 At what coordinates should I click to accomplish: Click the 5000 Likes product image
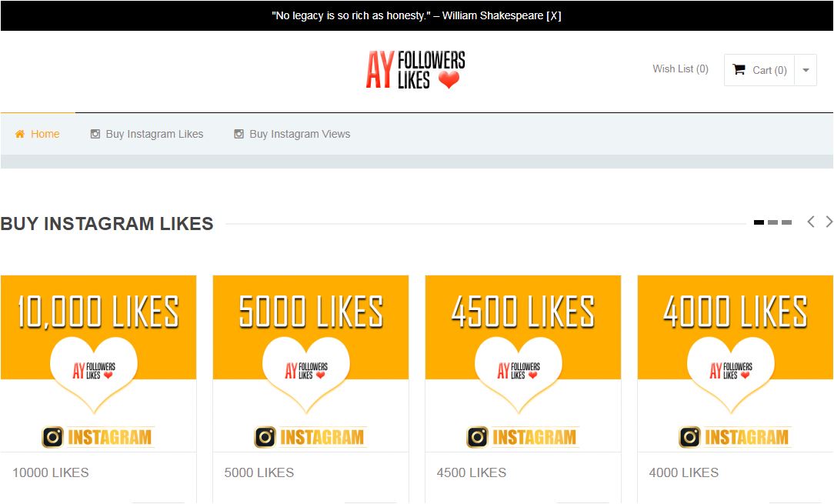(311, 362)
